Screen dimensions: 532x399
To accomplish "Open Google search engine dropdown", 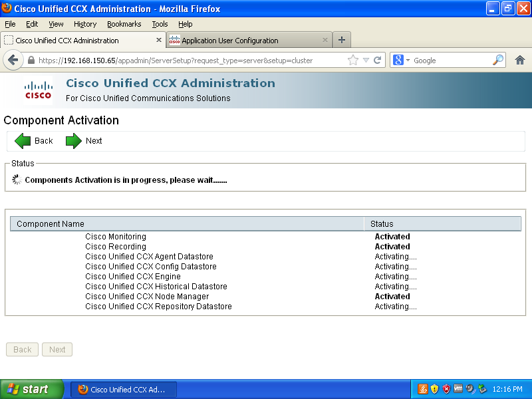I will coord(408,61).
